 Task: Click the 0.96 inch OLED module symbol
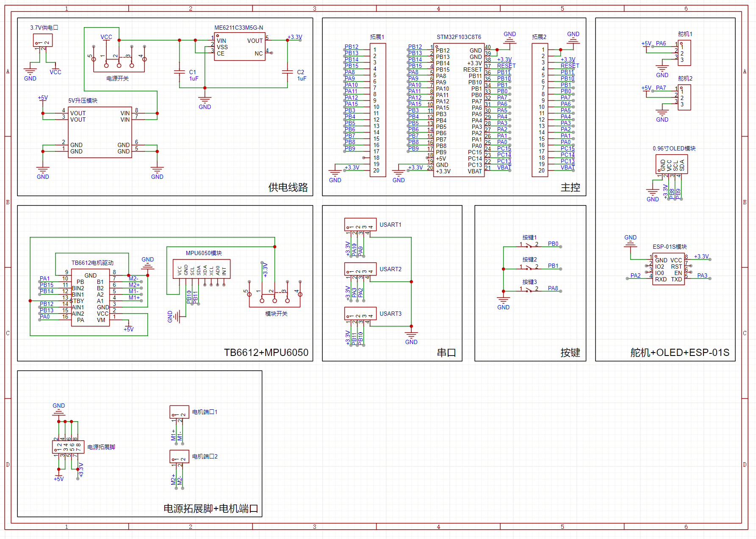671,164
